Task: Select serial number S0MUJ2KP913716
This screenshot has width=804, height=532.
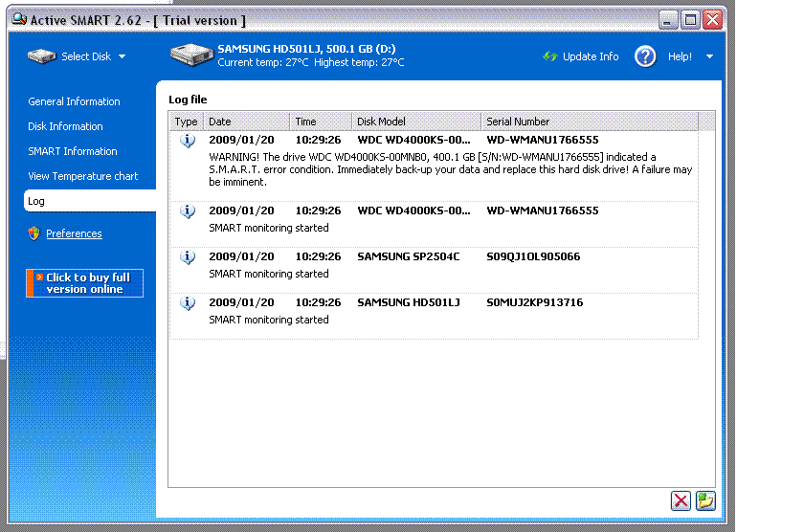Action: click(535, 302)
